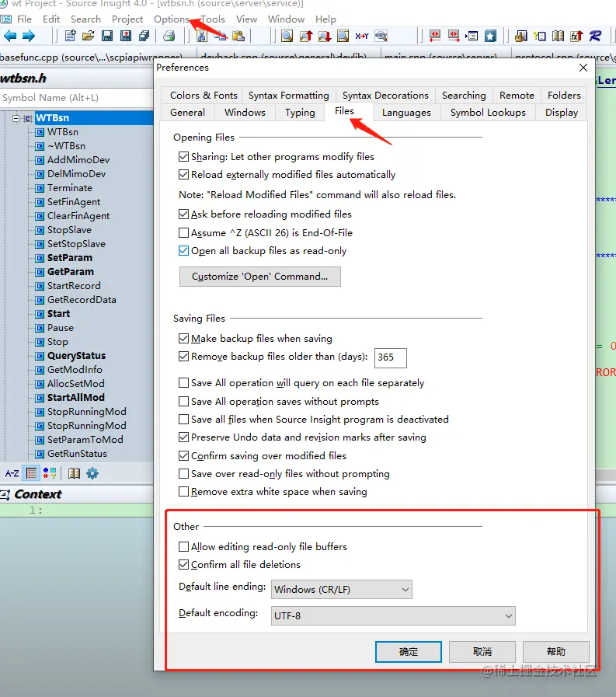Viewport: 616px width, 697px height.
Task: Click the Print toolbar icon
Action: pyautogui.click(x=169, y=36)
